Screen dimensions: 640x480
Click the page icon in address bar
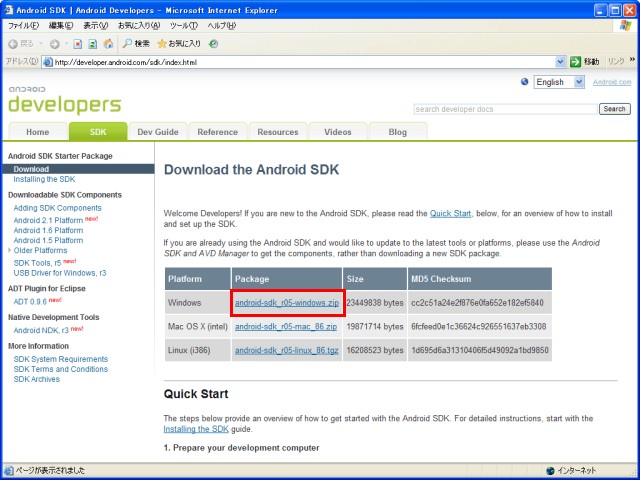(48, 62)
